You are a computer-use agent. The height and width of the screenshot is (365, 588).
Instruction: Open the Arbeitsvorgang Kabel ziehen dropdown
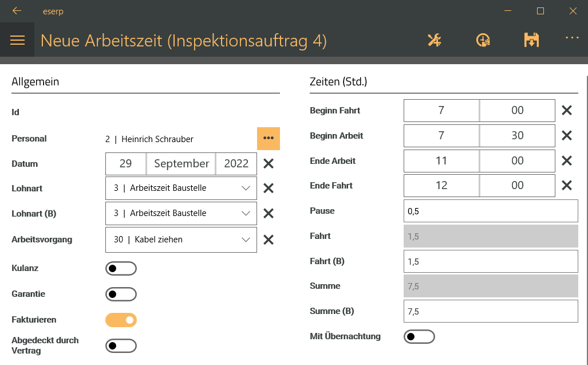(181, 240)
